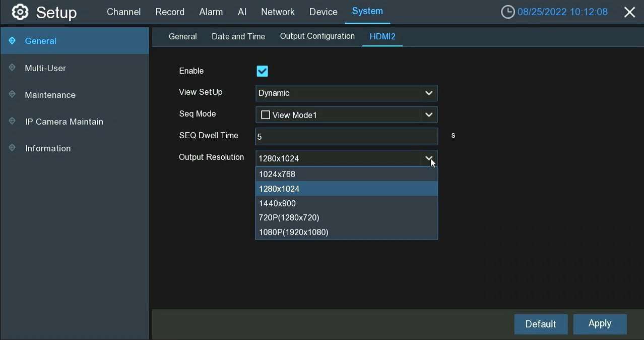Expand the View SetUp dropdown

[428, 93]
